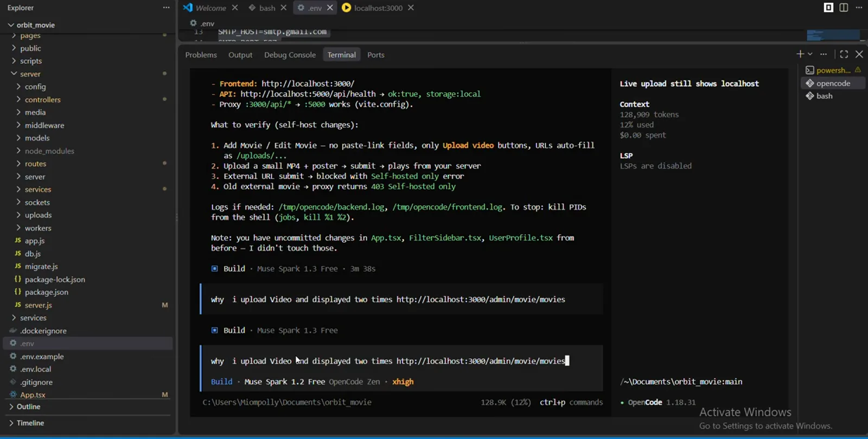
Task: Close the localhost:3000 editor tab
Action: (x=411, y=8)
